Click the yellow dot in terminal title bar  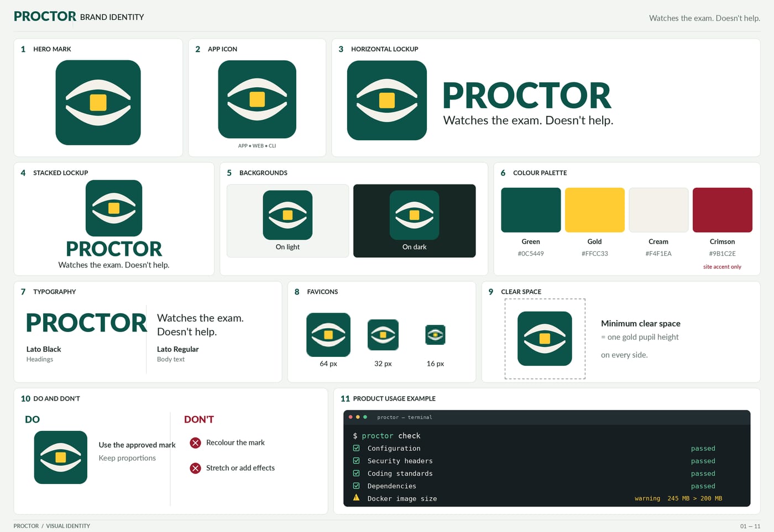point(358,417)
